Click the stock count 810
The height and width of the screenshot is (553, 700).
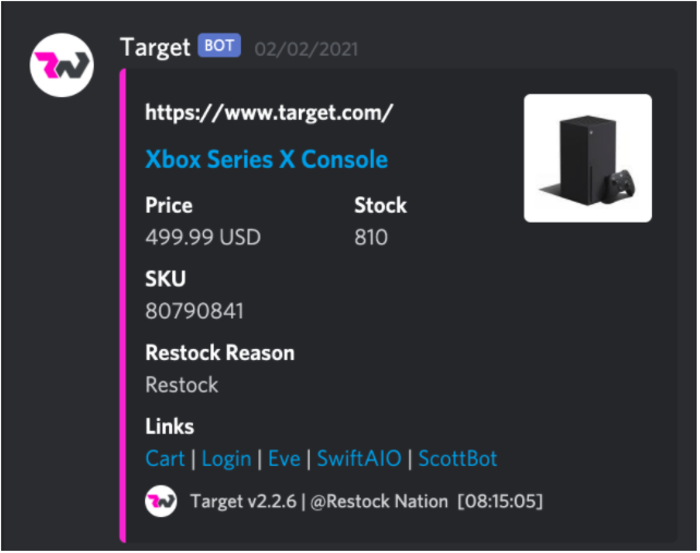click(371, 237)
